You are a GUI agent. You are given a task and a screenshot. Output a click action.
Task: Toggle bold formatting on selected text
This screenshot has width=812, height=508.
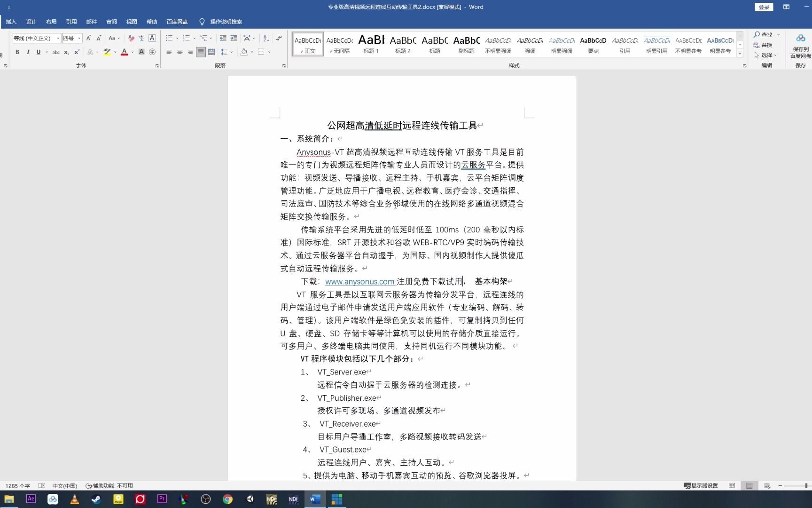click(x=17, y=52)
